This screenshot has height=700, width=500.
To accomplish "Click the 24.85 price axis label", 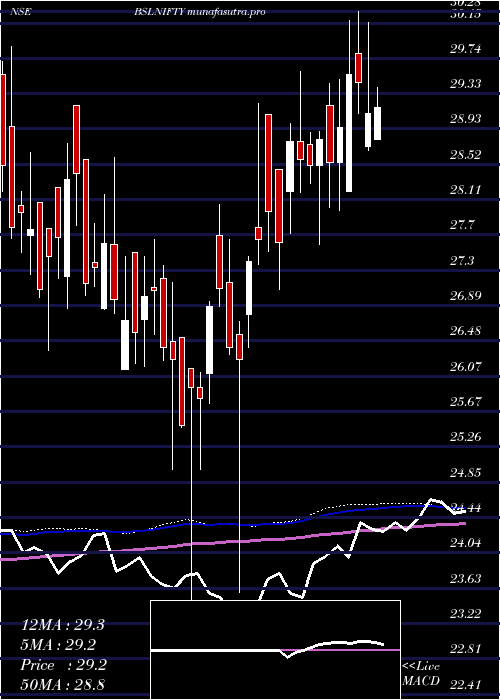I will (x=466, y=472).
